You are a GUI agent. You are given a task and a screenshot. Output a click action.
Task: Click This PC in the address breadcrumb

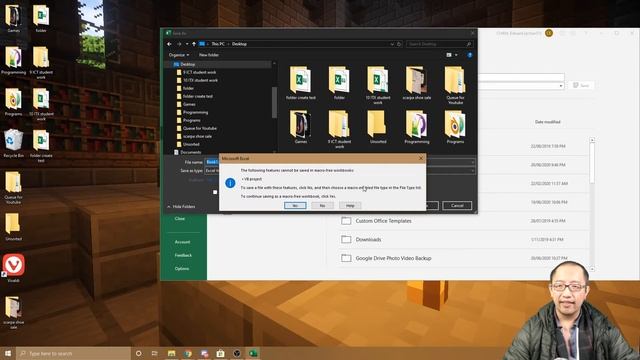(x=218, y=44)
